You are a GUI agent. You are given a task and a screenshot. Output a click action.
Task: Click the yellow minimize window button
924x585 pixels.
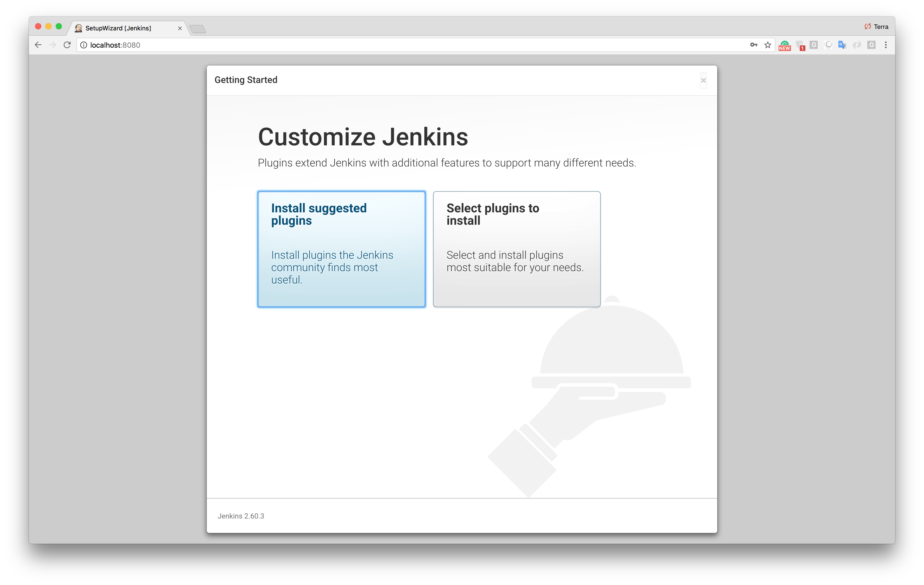[x=48, y=27]
